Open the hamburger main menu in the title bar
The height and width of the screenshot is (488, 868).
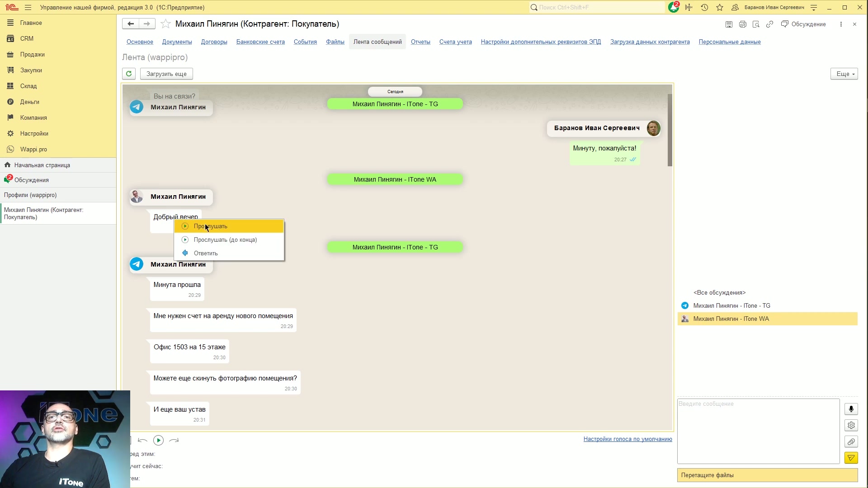point(28,7)
